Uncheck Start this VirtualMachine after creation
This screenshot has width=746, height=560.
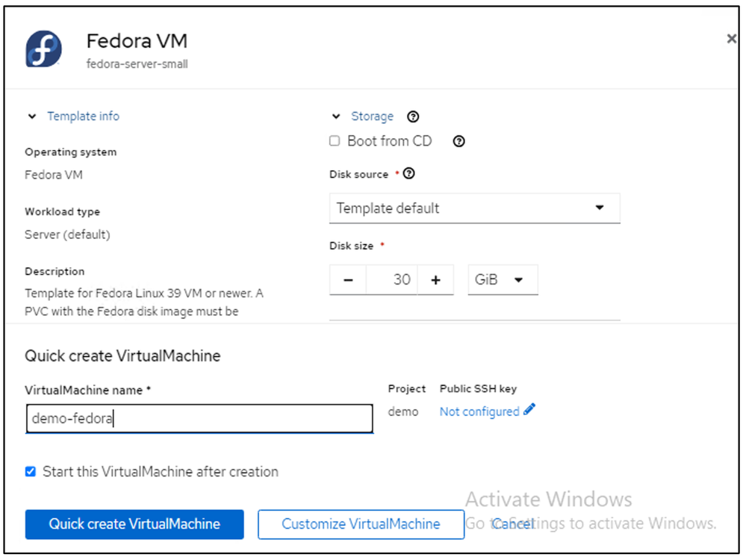(x=30, y=472)
